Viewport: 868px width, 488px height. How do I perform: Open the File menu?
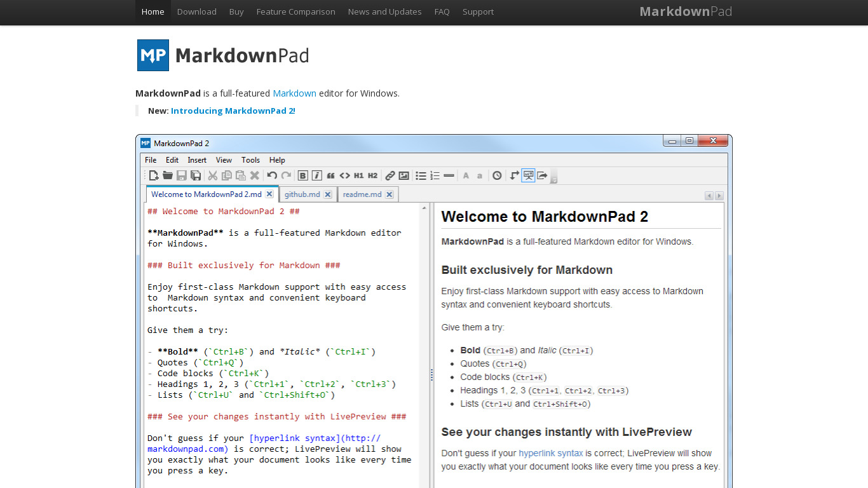(x=151, y=160)
